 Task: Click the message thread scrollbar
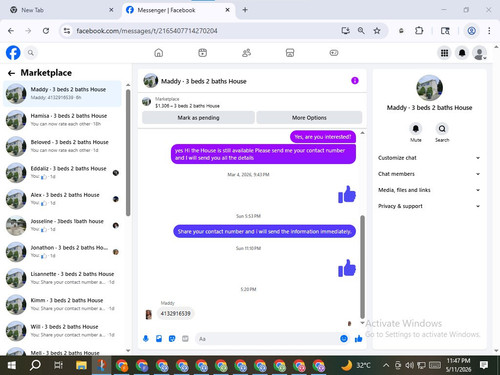tap(362, 267)
